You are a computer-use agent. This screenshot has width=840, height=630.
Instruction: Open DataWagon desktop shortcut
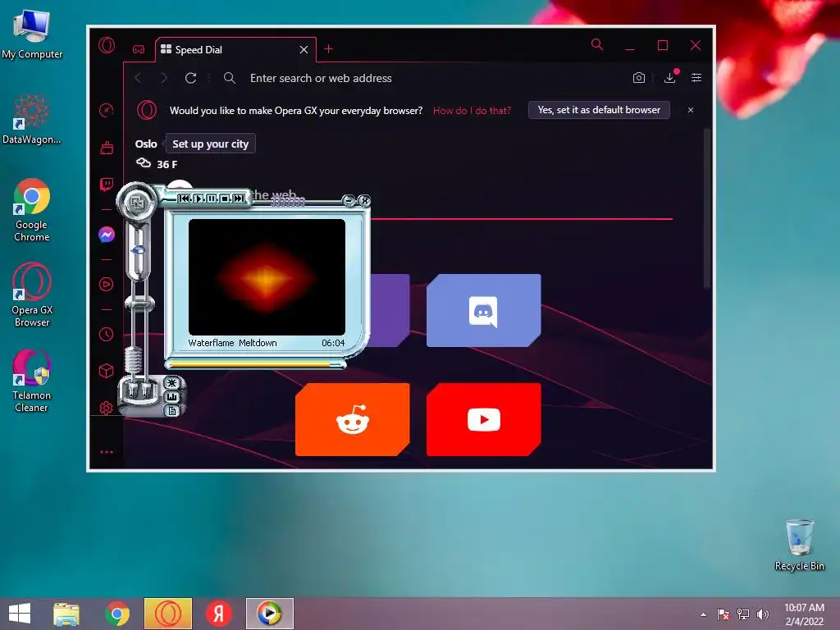click(32, 119)
